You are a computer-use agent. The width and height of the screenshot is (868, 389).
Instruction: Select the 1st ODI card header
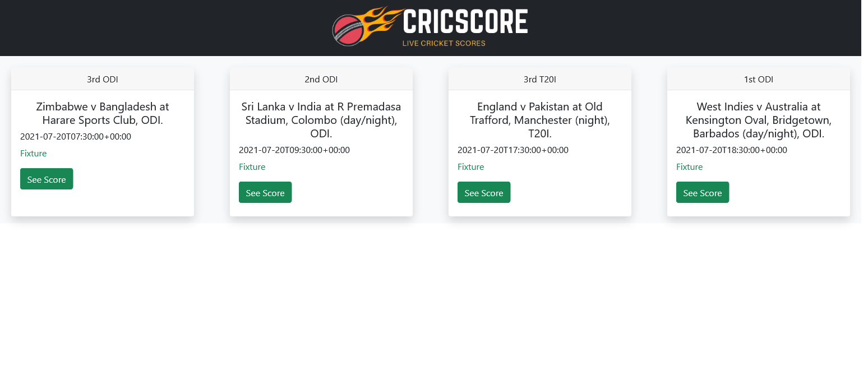click(758, 79)
